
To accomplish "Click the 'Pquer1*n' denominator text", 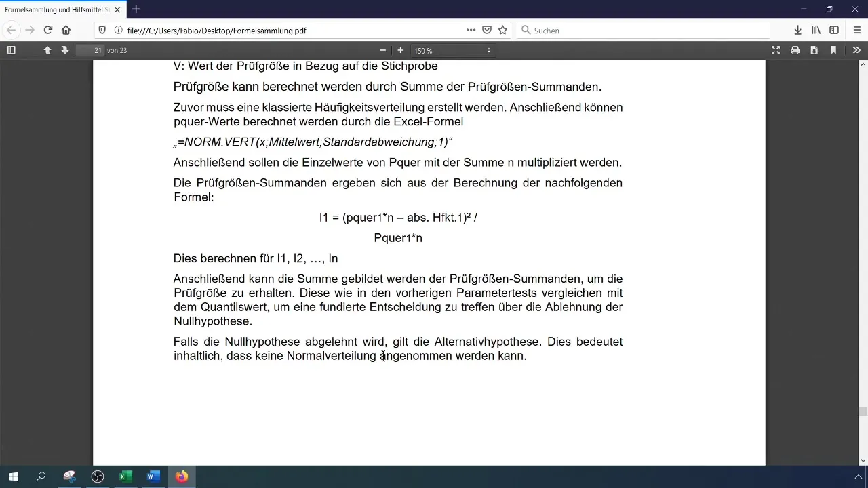I will click(398, 238).
